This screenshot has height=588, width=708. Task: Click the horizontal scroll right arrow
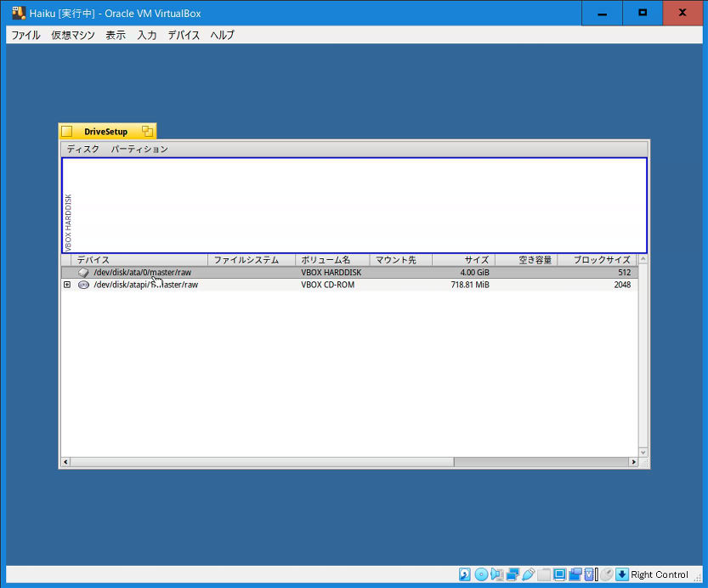[x=633, y=461]
